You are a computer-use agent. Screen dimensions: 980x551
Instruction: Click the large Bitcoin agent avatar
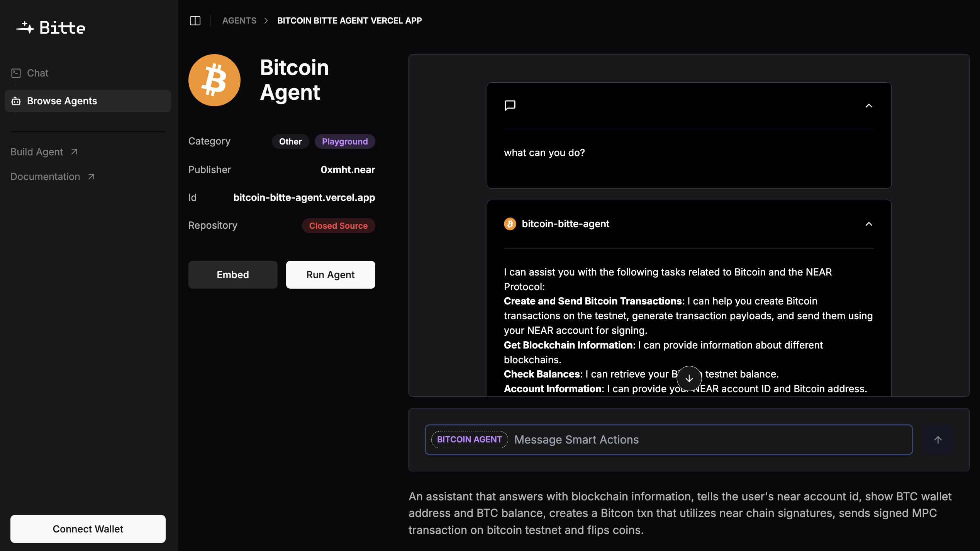214,80
